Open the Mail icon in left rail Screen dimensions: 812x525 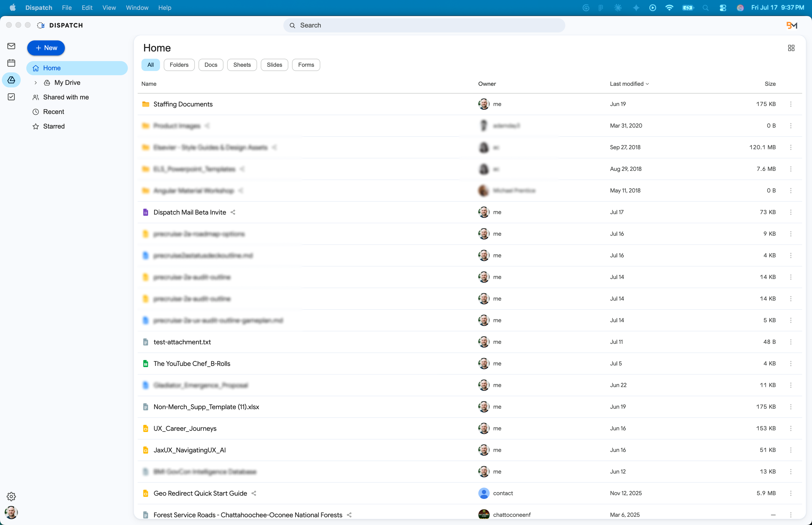[11, 46]
